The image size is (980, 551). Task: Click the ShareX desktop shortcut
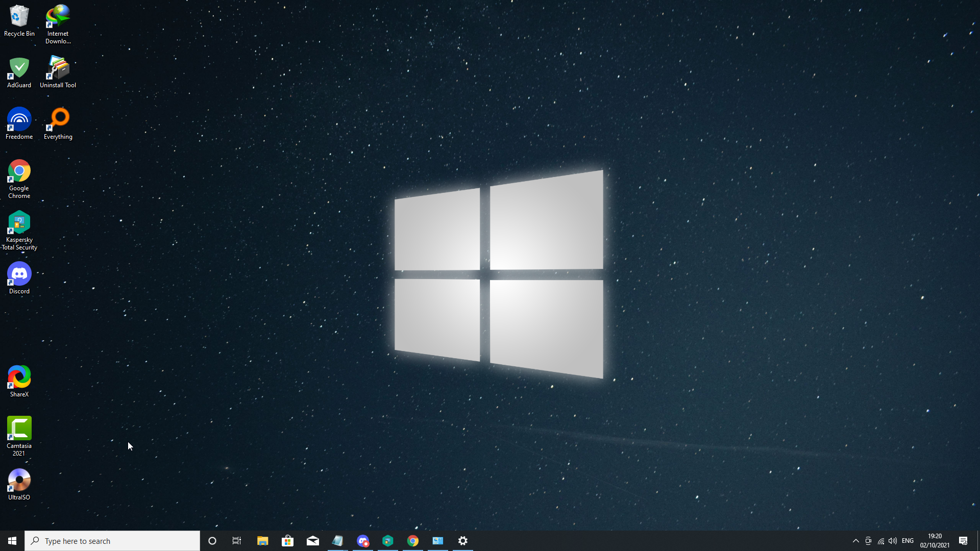(19, 381)
